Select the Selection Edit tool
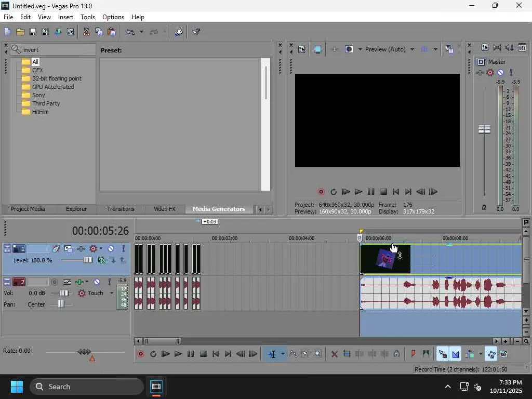This screenshot has width=532, height=399. tap(305, 354)
